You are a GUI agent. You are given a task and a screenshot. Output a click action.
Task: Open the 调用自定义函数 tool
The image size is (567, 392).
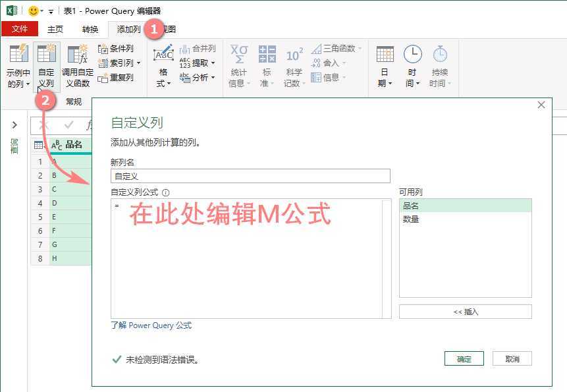[x=77, y=63]
